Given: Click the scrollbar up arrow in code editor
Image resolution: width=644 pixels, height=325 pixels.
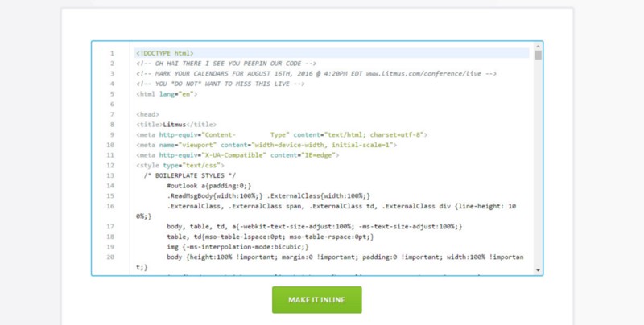Looking at the screenshot, I should tap(538, 47).
